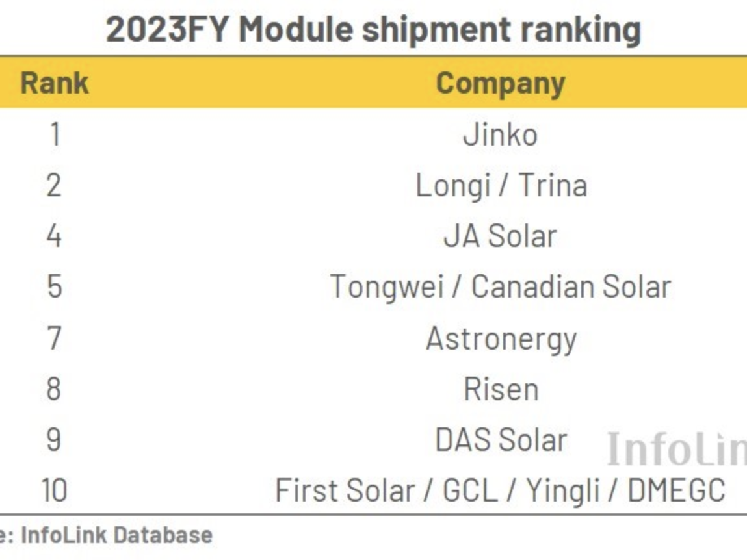
Task: Click the InfoLink watermark logo
Action: point(676,450)
